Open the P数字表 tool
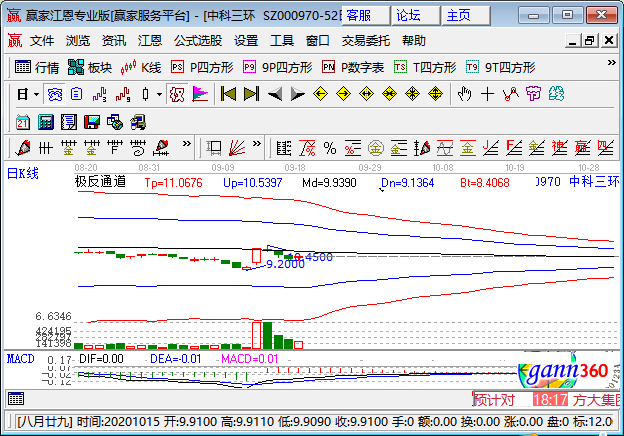 (x=353, y=67)
